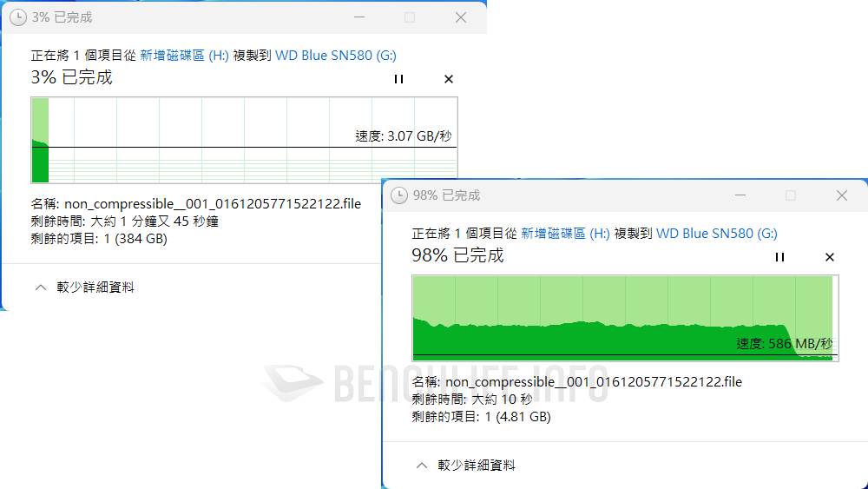Minimize the 3% 已完成 copy window
The image size is (868, 489).
tap(360, 17)
